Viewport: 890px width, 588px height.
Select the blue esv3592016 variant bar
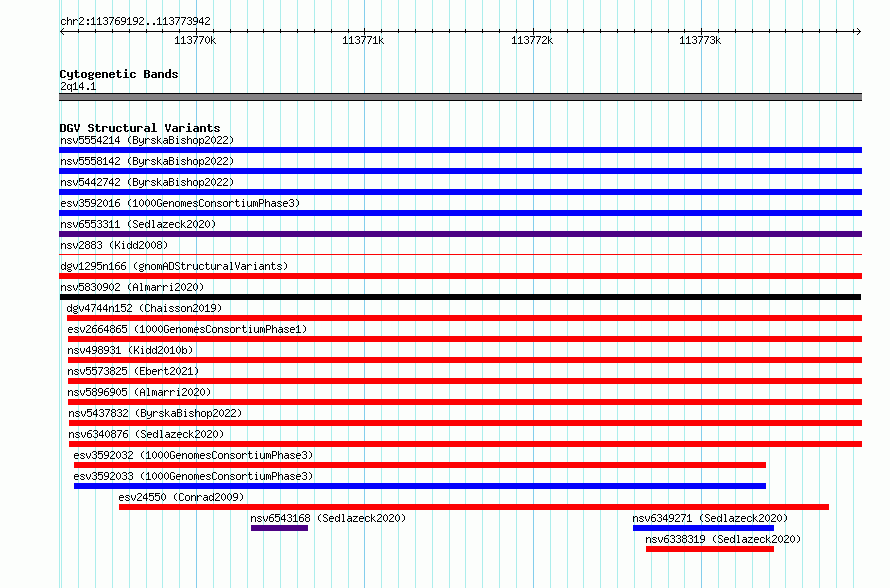[460, 213]
